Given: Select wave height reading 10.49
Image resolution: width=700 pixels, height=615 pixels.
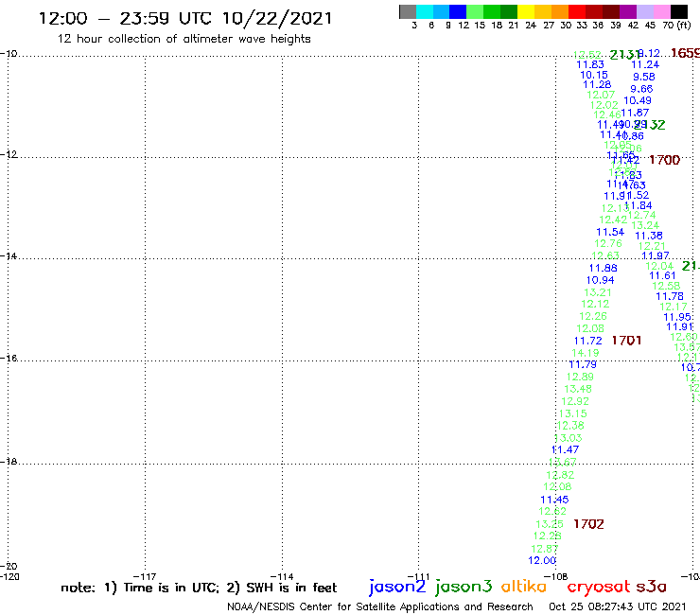Looking at the screenshot, I should pyautogui.click(x=638, y=100).
